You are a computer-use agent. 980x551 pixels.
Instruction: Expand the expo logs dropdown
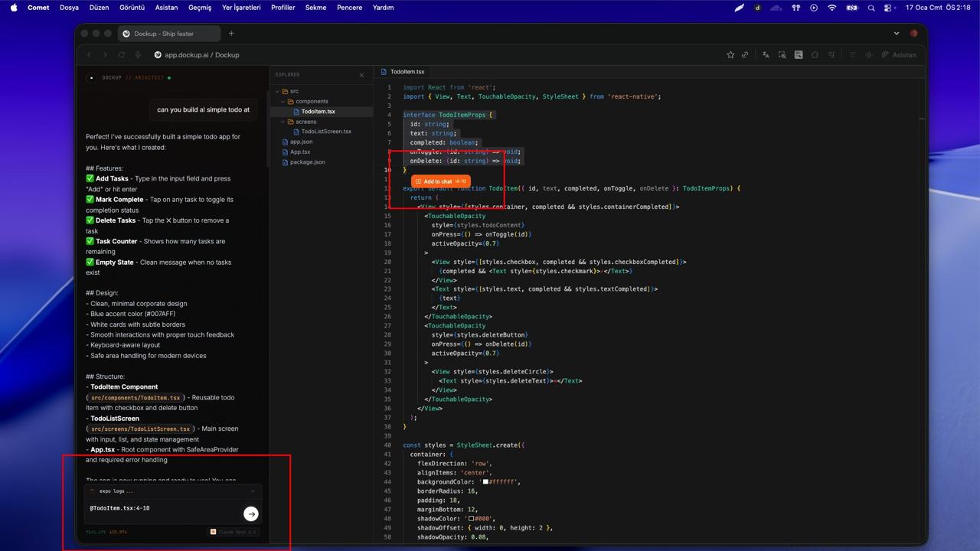[252, 491]
